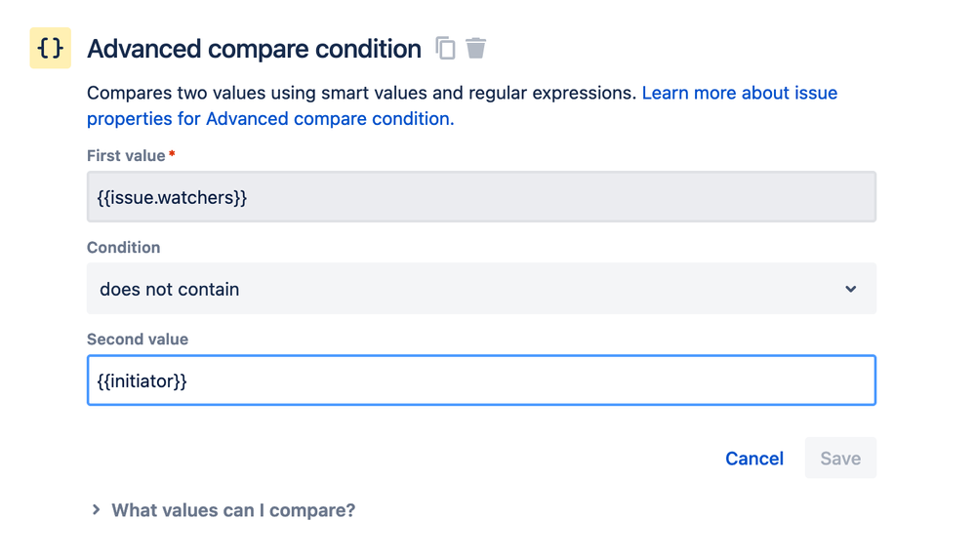This screenshot has height=560, width=975.
Task: Open the "does not contain" Condition dropdown
Action: tap(468, 289)
